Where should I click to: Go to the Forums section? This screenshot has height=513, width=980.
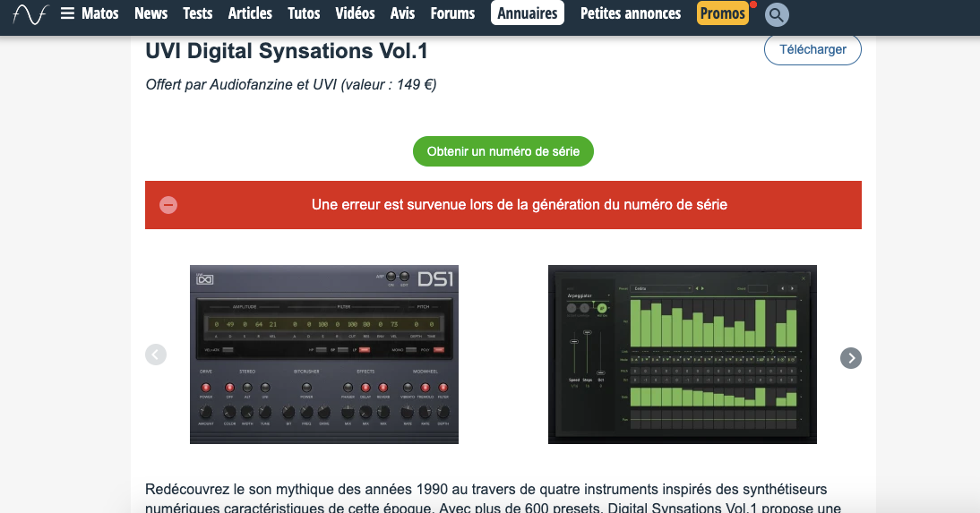point(452,13)
